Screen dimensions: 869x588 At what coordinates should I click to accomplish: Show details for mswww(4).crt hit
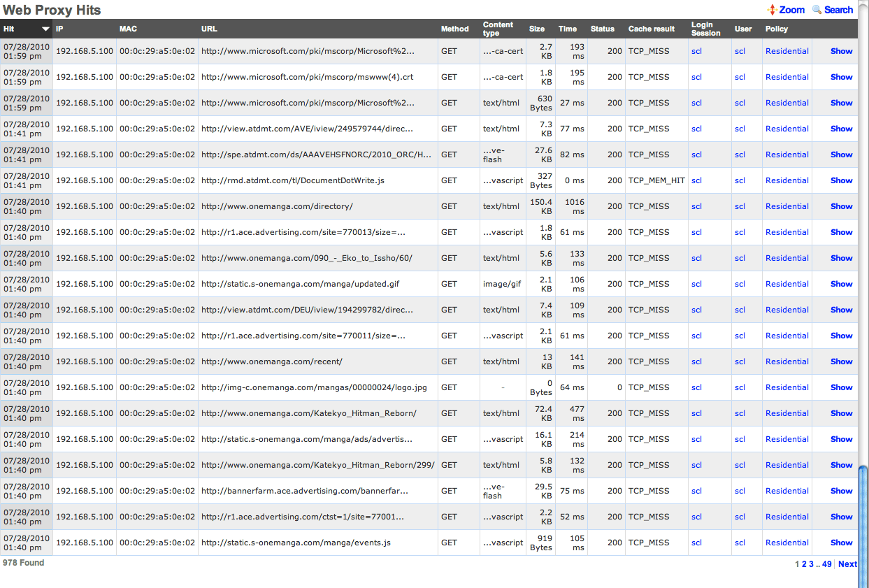pos(841,77)
